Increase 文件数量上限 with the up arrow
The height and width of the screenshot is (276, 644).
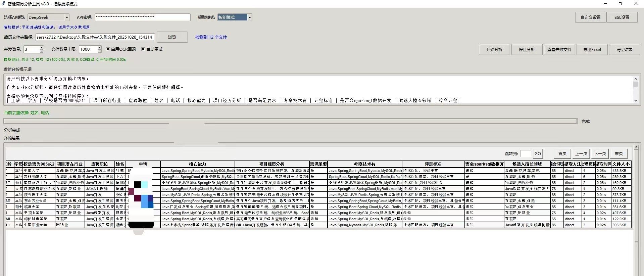[x=99, y=48]
